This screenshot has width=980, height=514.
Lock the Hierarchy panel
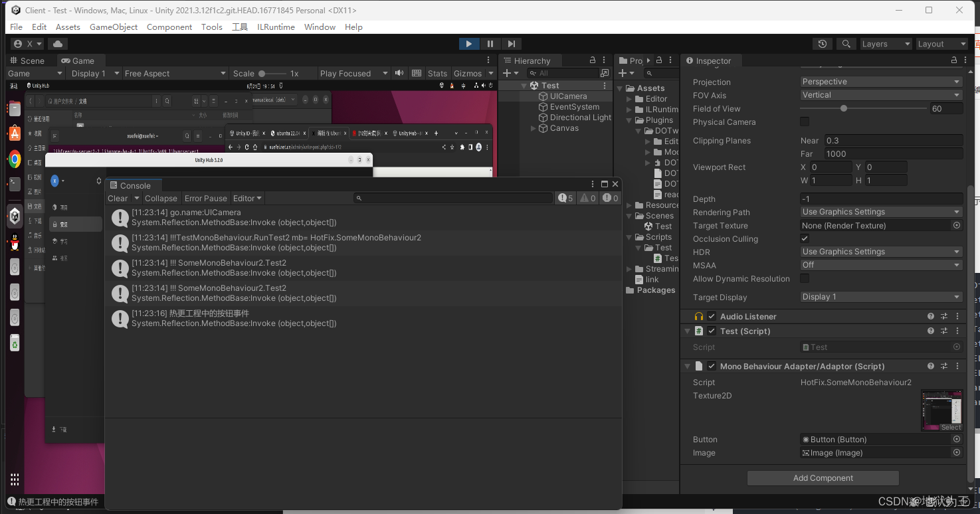591,60
